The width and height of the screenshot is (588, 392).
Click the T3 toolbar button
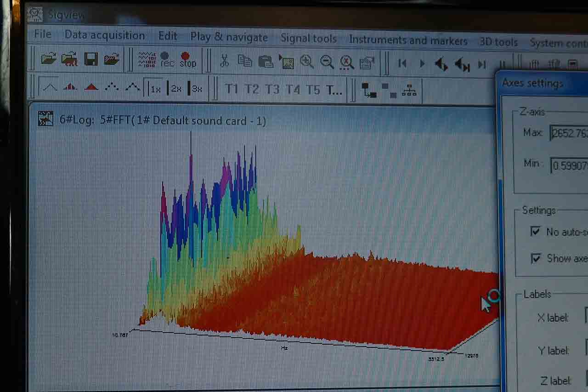(x=272, y=89)
